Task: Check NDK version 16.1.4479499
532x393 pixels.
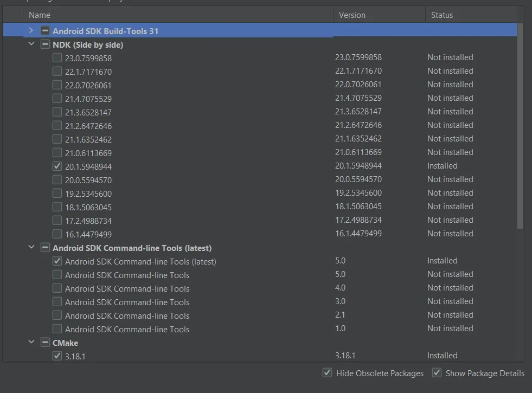Action: point(57,234)
